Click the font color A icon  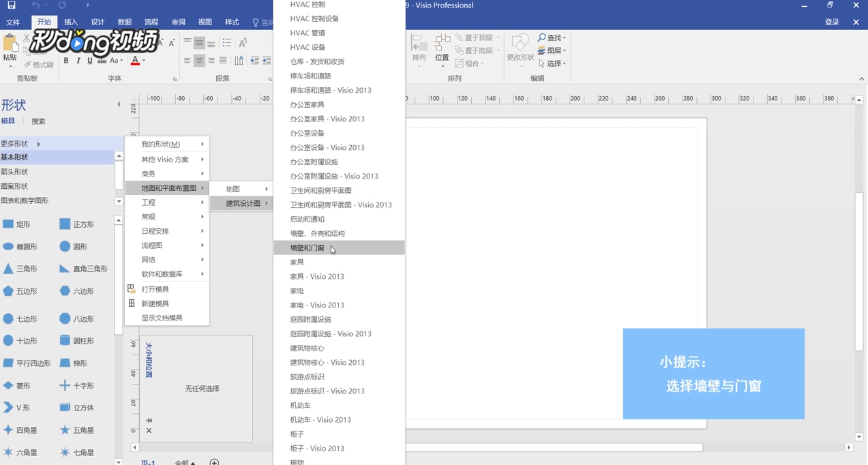(x=135, y=61)
